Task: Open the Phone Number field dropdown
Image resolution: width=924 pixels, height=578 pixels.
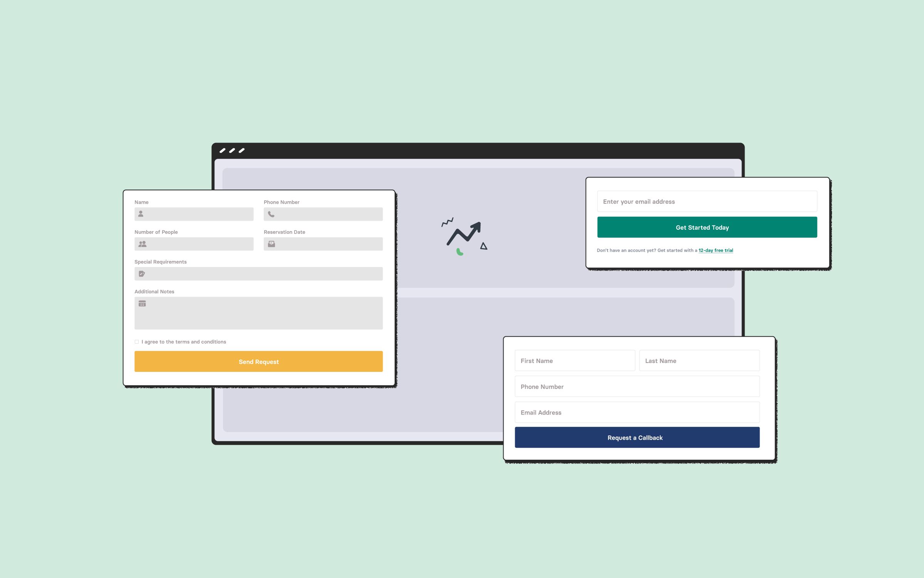Action: pyautogui.click(x=323, y=214)
